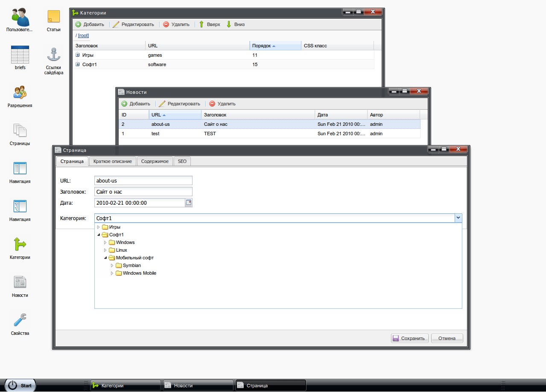Switch to the Краткое описание tab

(x=113, y=161)
